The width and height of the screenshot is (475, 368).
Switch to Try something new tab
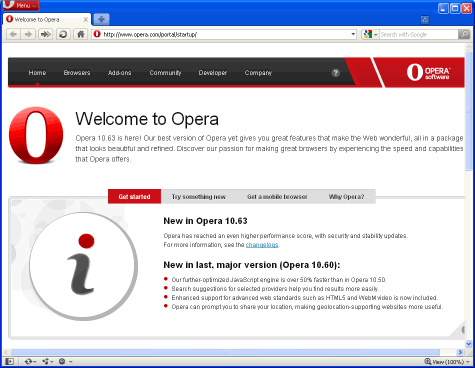[x=199, y=197]
